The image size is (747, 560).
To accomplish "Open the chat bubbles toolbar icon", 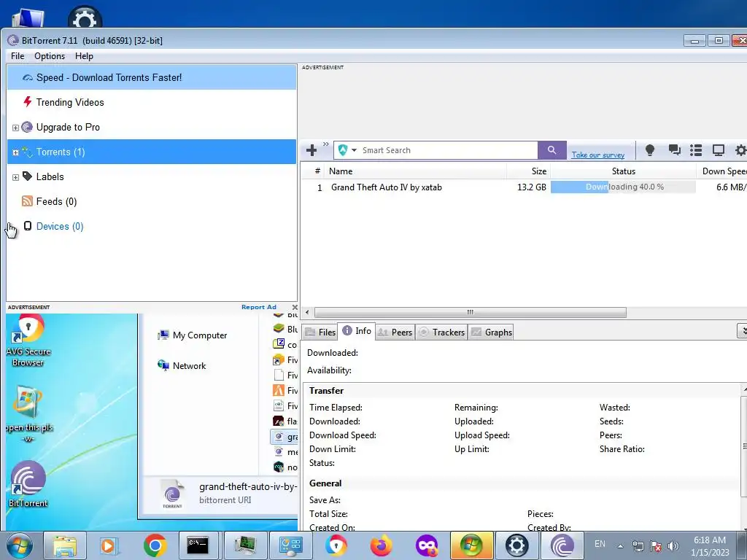I will click(674, 150).
